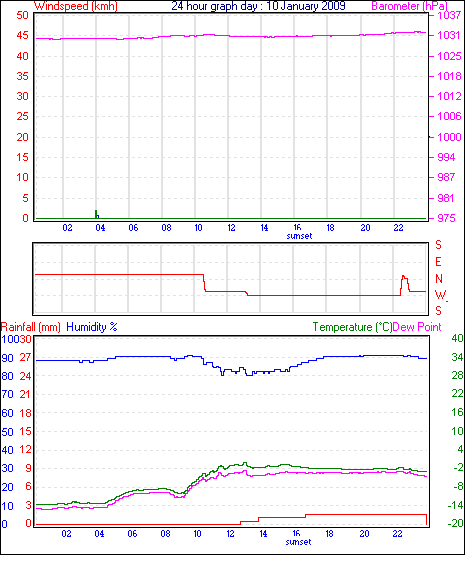This screenshot has width=466, height=566.
Task: Click windspeed axis value 5
Action: (x=25, y=198)
